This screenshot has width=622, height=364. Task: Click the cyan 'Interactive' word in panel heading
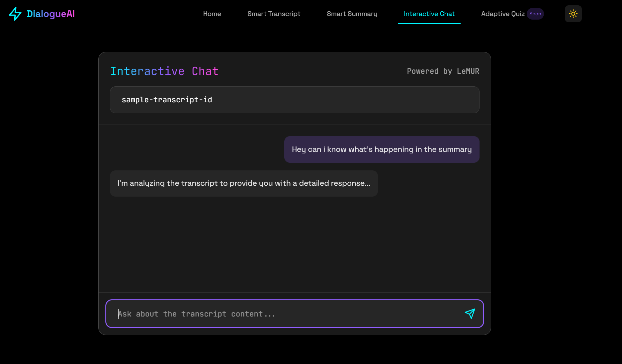[x=147, y=71]
